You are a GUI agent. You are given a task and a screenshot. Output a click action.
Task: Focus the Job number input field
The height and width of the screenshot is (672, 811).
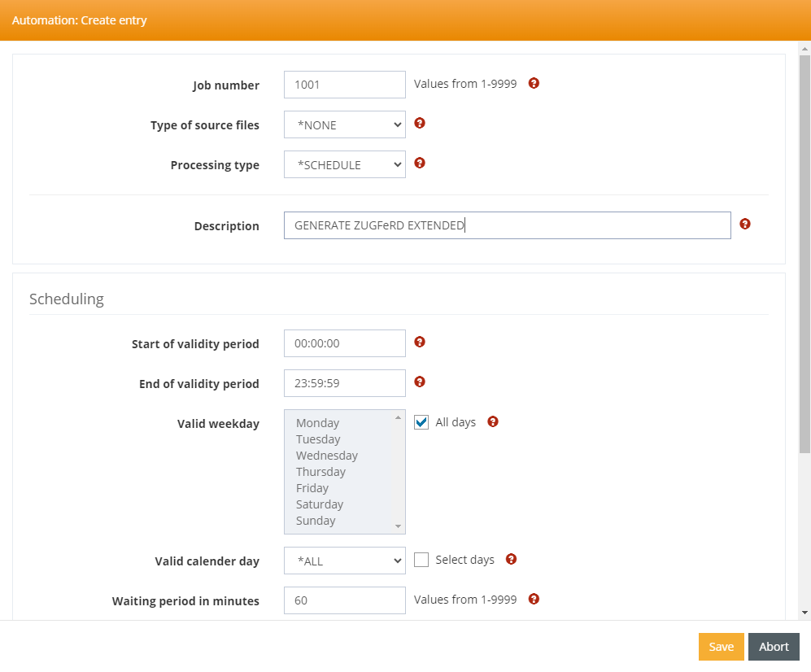(x=345, y=85)
